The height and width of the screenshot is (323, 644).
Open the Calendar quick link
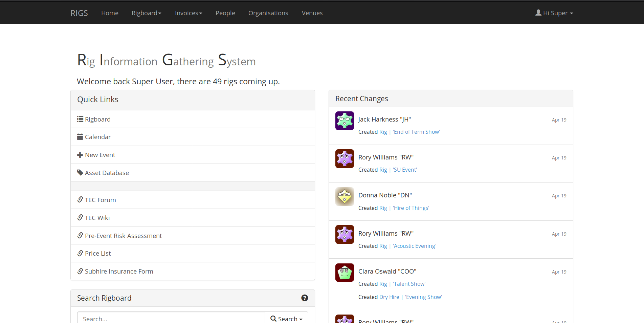pos(97,137)
